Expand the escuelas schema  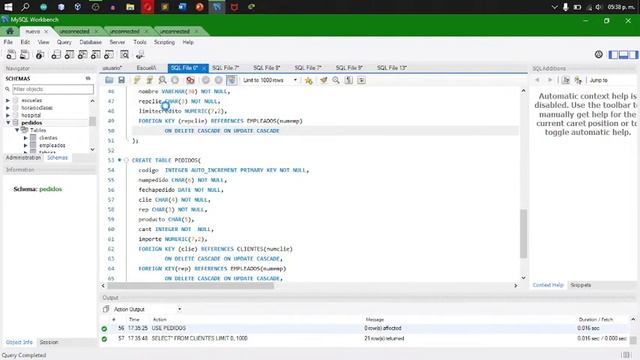coord(8,100)
